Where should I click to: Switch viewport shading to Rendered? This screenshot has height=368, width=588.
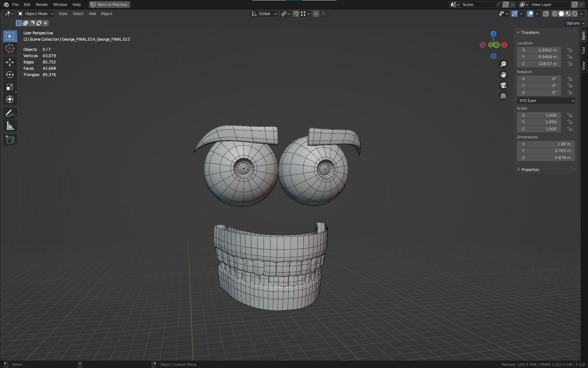click(575, 14)
